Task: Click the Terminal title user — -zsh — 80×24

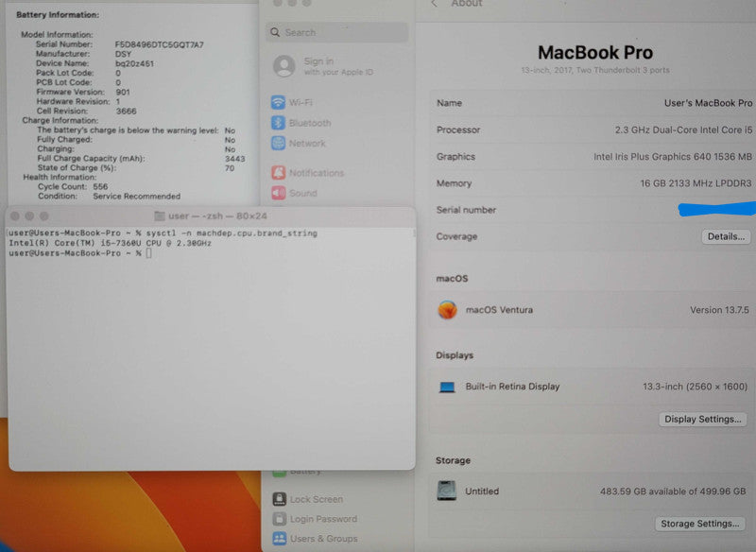Action: pos(217,216)
